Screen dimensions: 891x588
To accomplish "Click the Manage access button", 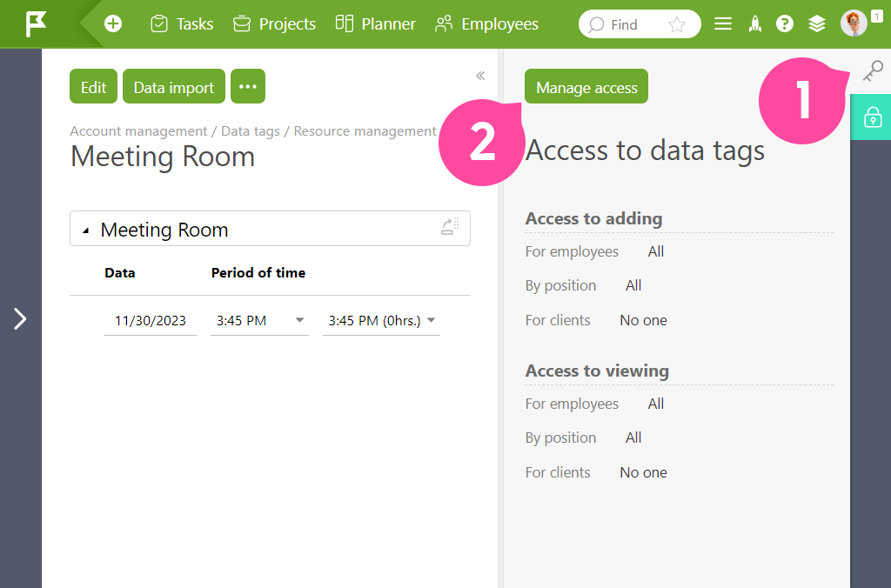I will click(586, 86).
